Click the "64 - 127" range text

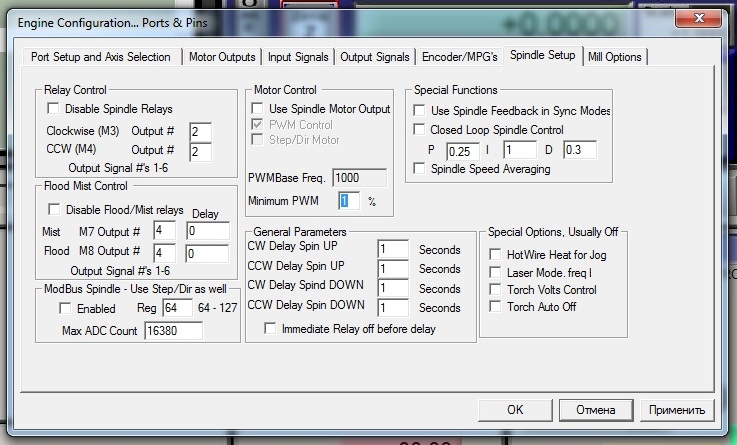point(217,308)
